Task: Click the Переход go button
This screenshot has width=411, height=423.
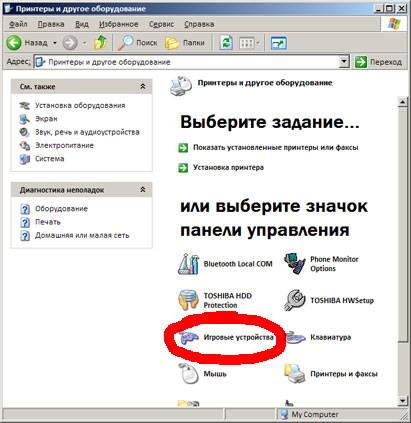Action: (379, 62)
